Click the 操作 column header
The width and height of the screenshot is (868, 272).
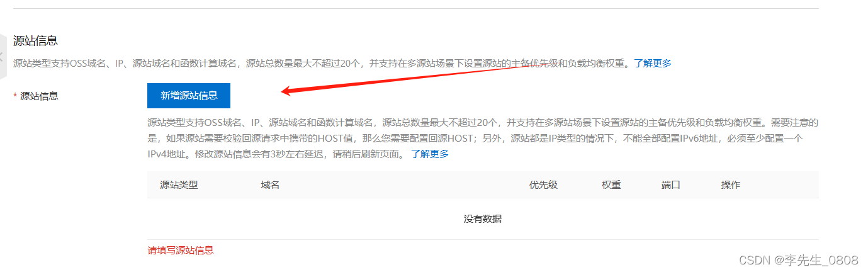pos(731,185)
